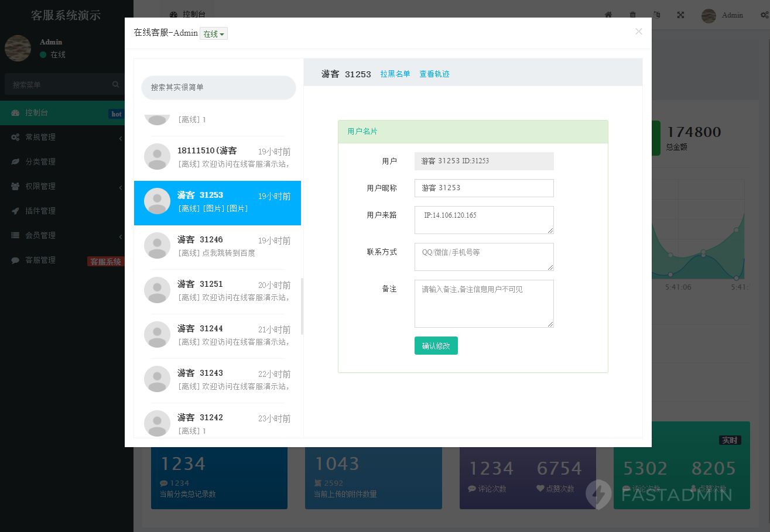Image resolution: width=770 pixels, height=532 pixels.
Task: Click 查看轨迹 to view visitor trail
Action: pyautogui.click(x=434, y=74)
